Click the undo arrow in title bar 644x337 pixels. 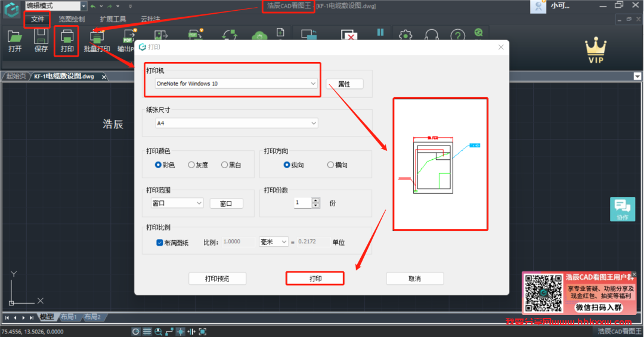coord(93,6)
